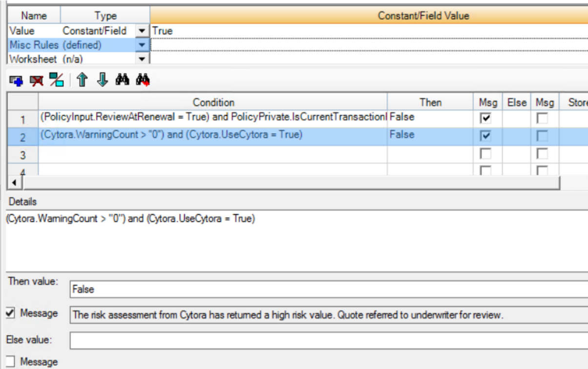Toggle Msg checkbox for rule row 1
Image resolution: width=588 pixels, height=369 pixels.
click(x=486, y=118)
